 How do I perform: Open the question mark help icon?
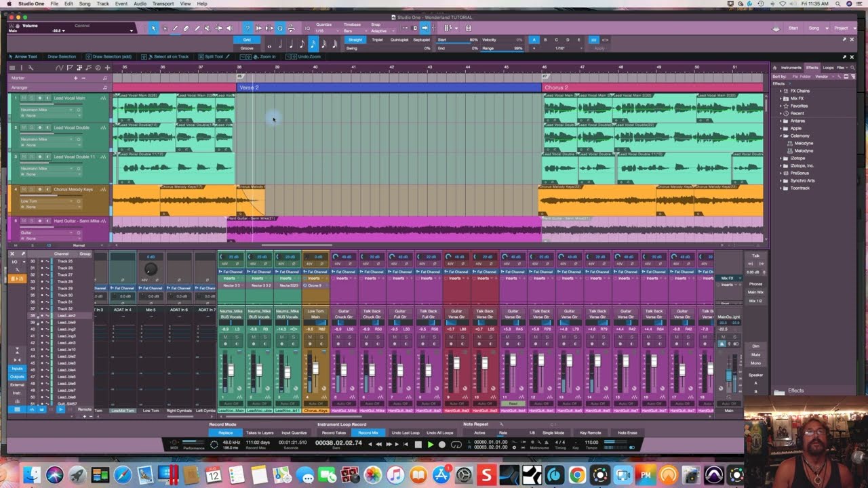click(248, 28)
